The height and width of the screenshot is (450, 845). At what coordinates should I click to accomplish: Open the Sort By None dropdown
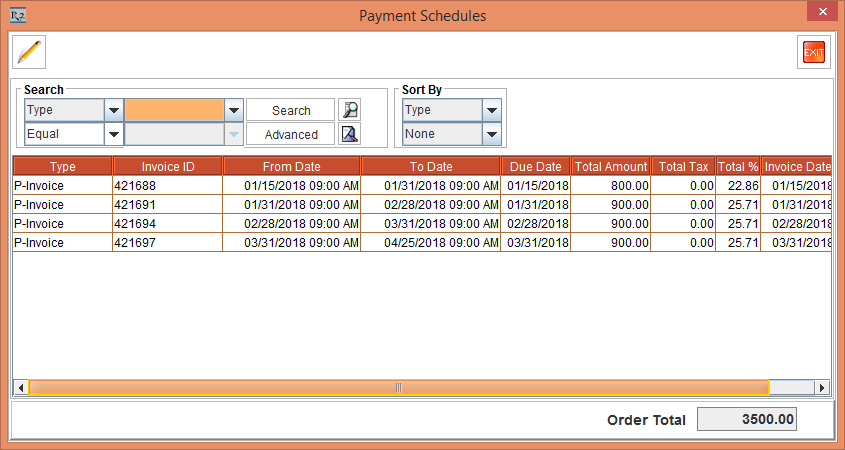491,134
